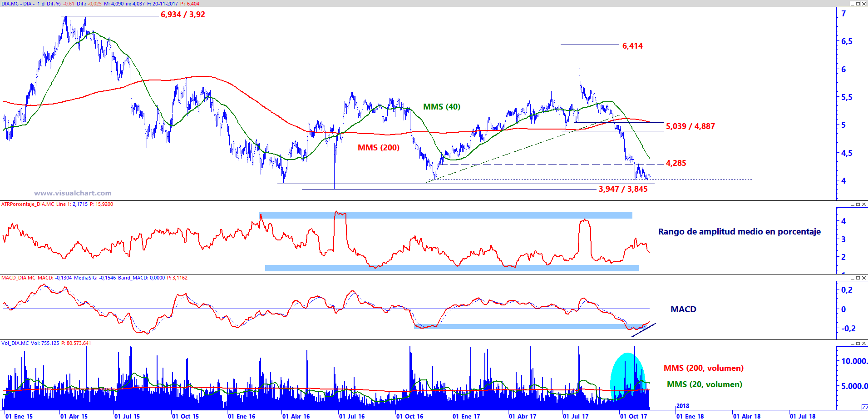This screenshot has height=419, width=868.
Task: Maximize the Vol_DIA.MC volume pane
Action: (858, 343)
